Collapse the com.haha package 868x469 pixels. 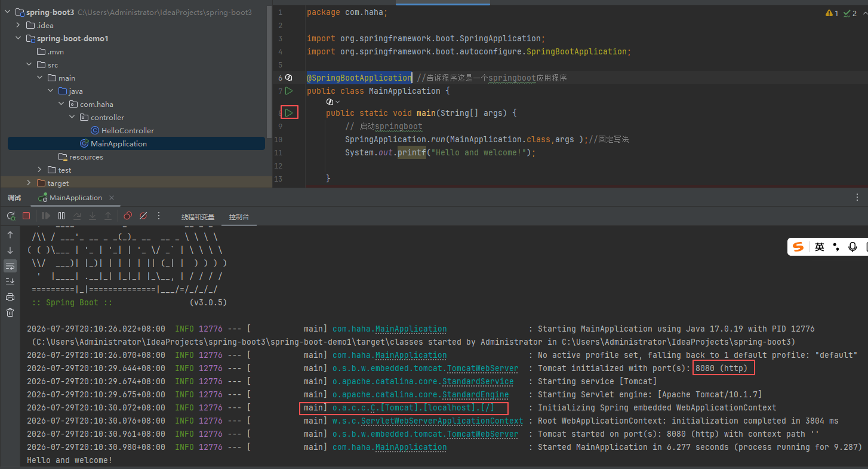tap(61, 104)
